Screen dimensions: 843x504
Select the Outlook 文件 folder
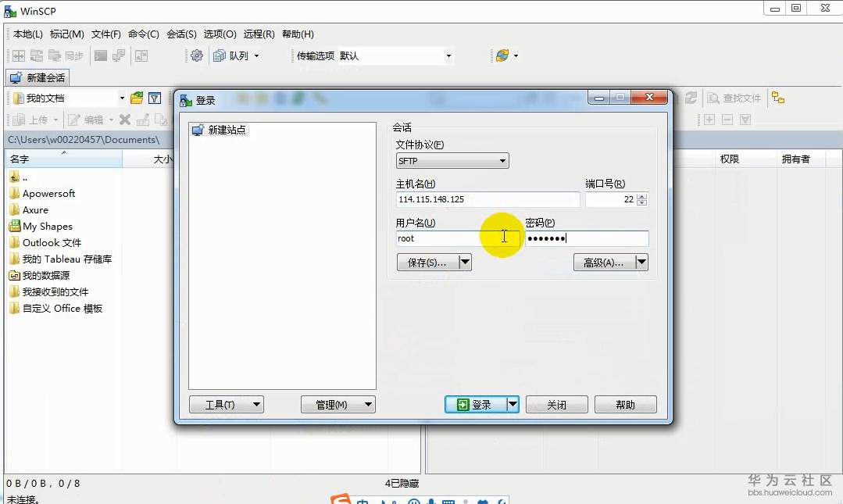[x=52, y=243]
